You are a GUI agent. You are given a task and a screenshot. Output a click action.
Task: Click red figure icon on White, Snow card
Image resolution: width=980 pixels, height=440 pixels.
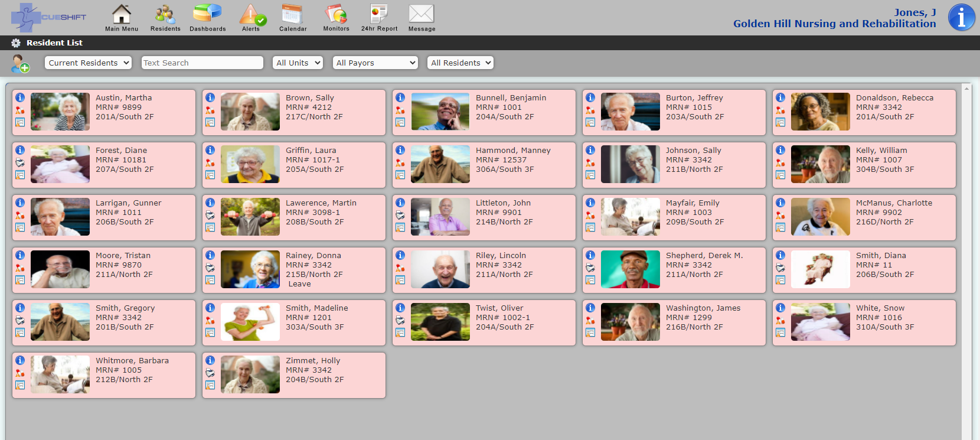780,320
